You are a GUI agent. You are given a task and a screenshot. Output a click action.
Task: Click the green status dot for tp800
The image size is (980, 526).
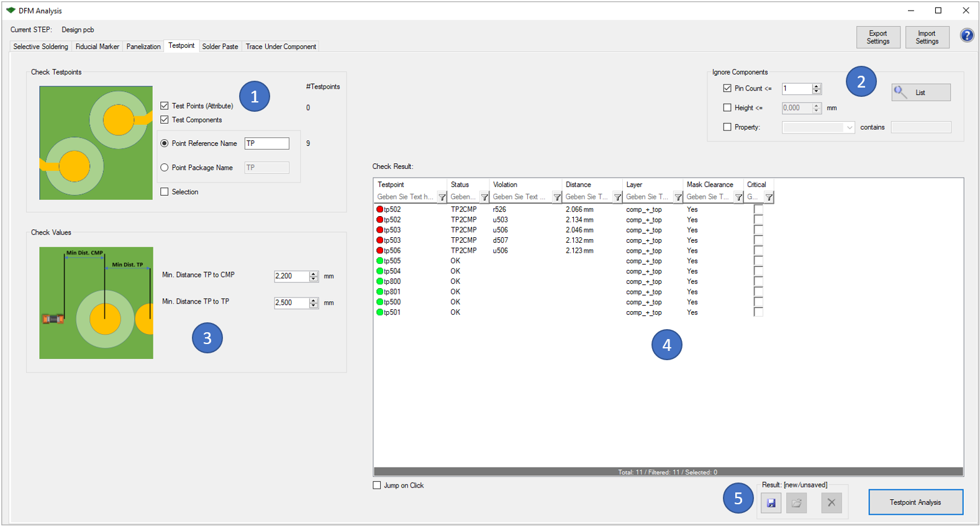pos(380,281)
